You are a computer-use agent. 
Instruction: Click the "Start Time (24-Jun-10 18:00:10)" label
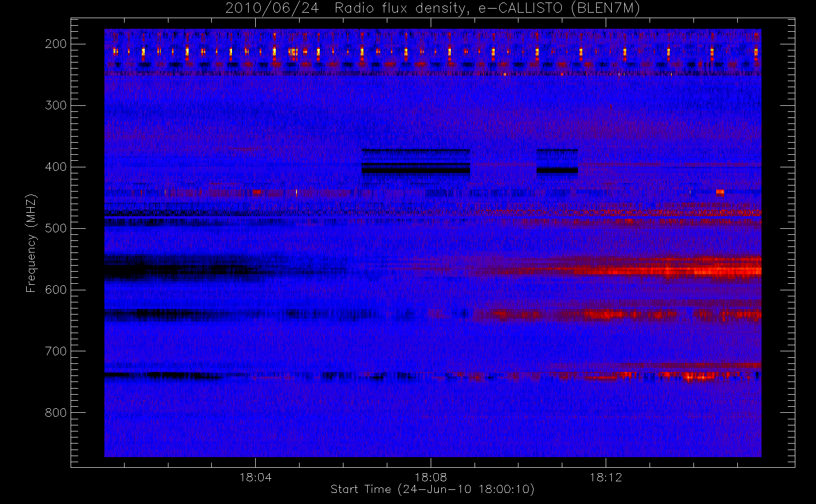432,489
